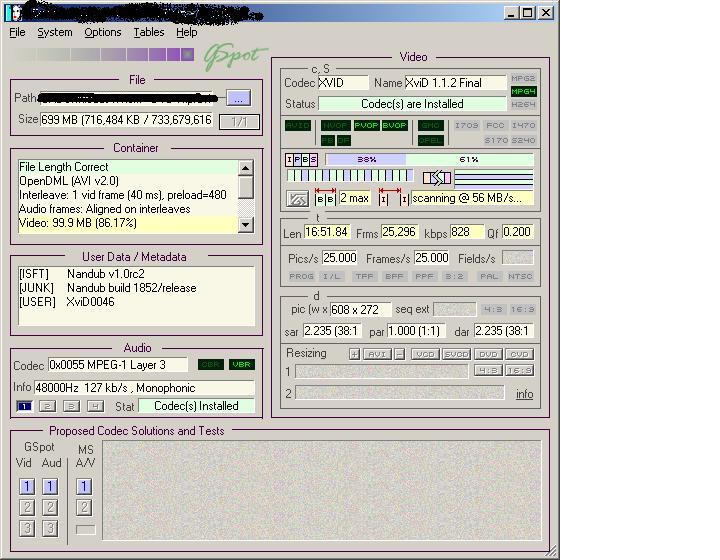
Task: Click GSpot Vid test button 1
Action: (x=27, y=487)
